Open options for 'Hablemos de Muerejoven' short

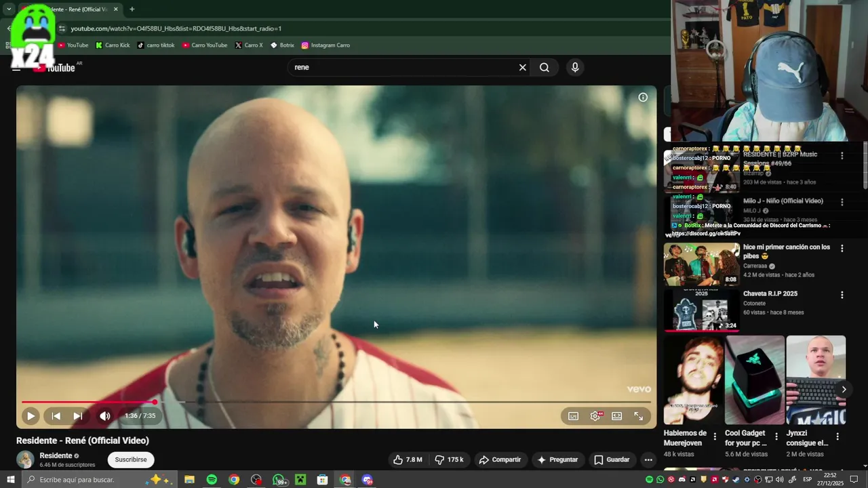pyautogui.click(x=715, y=436)
